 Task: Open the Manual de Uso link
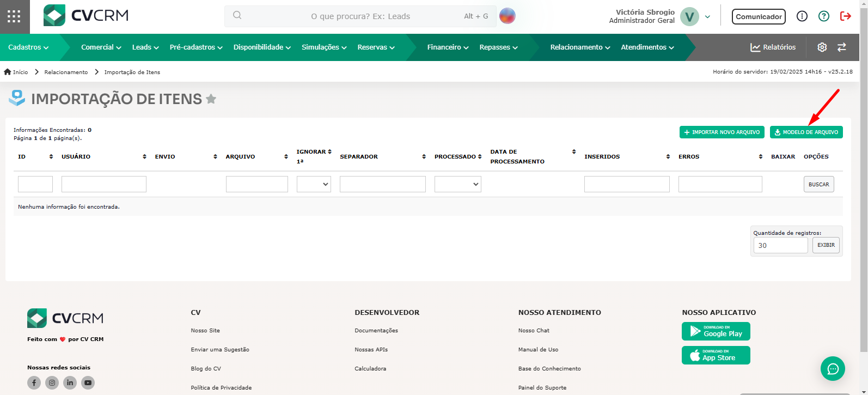point(538,350)
